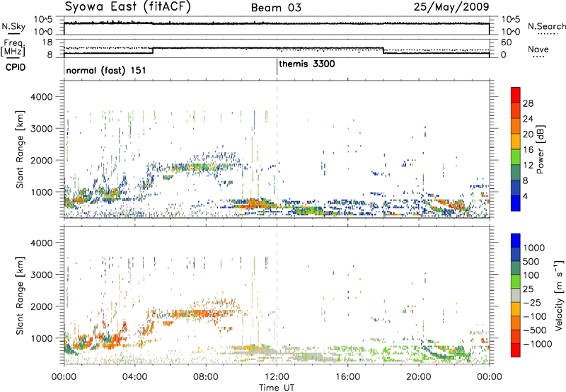Click the '4' power colorbar tick value

pos(526,197)
